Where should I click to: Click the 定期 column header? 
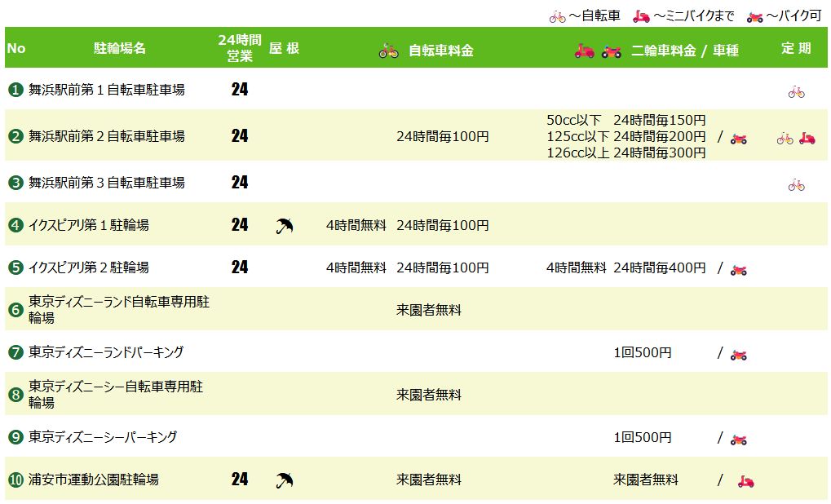pyautogui.click(x=796, y=48)
